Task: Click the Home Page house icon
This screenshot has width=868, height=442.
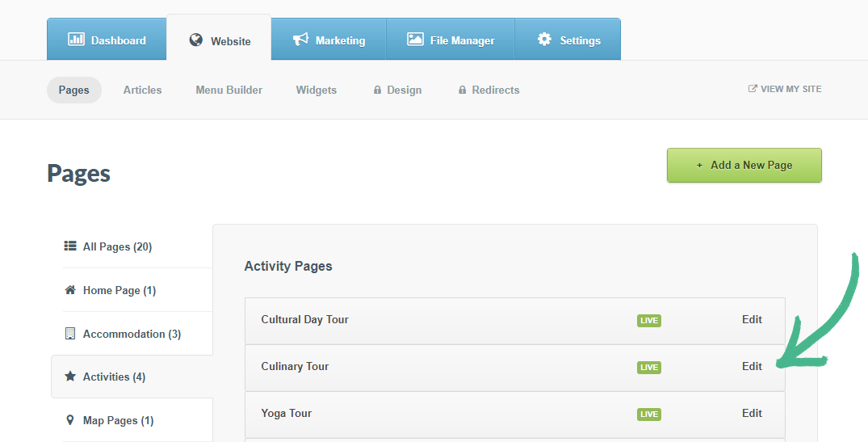Action: point(70,290)
